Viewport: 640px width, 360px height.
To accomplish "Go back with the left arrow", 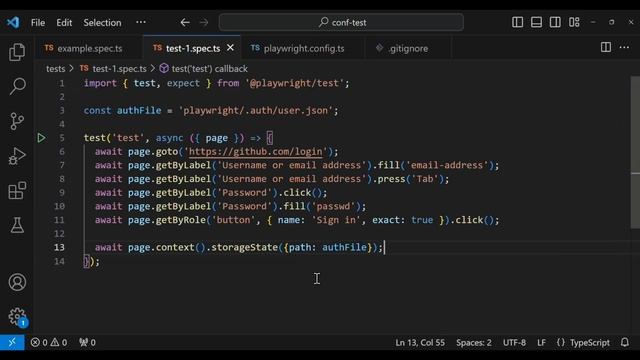I will 185,22.
